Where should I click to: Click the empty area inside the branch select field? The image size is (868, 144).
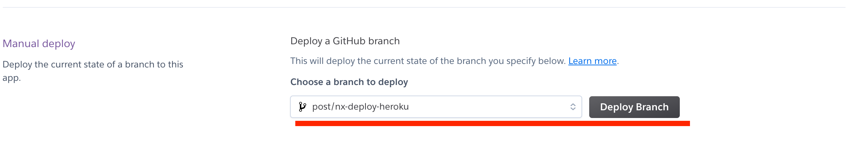(488, 107)
